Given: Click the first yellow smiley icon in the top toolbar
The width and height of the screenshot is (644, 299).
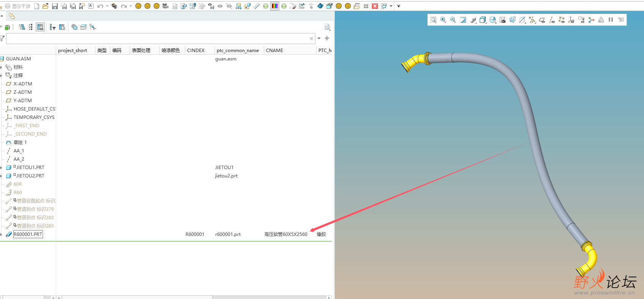Looking at the screenshot, I should coord(138,6).
